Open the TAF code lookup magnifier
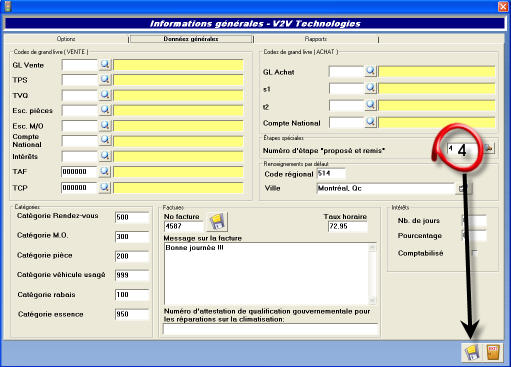The height and width of the screenshot is (367, 511). (x=105, y=171)
